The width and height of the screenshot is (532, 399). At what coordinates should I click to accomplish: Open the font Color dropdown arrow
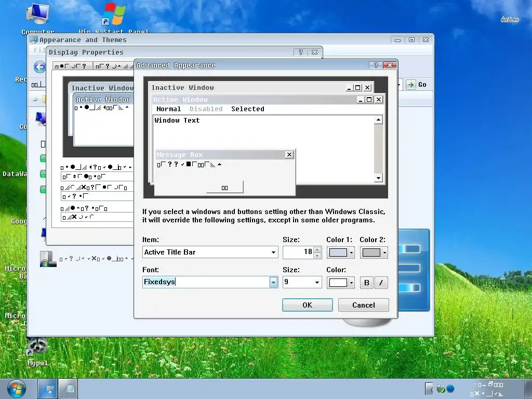click(x=351, y=283)
